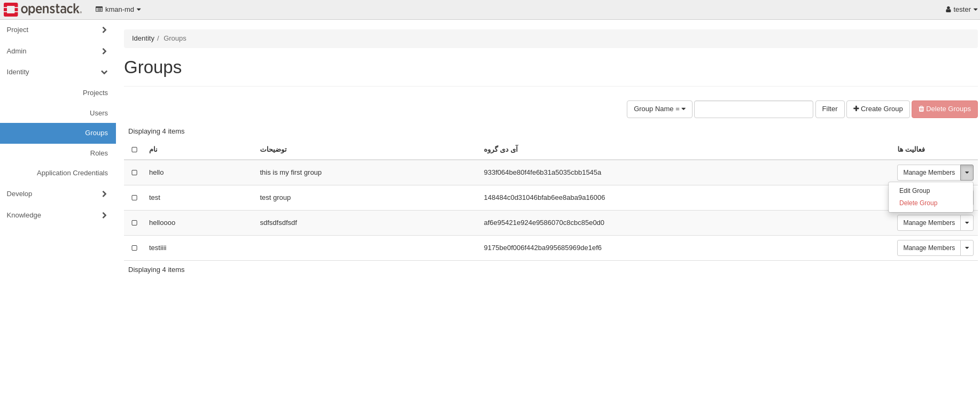Click the OpenStack logo icon

coord(11,10)
